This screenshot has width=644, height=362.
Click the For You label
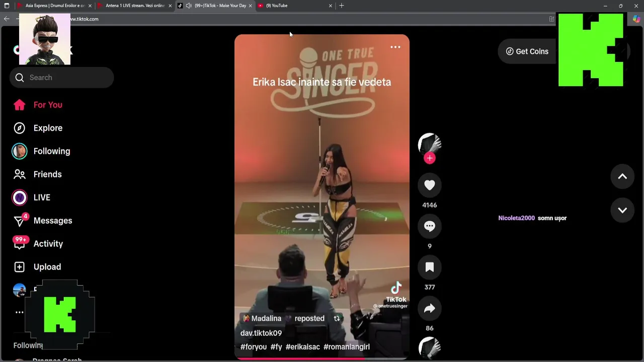point(48,105)
